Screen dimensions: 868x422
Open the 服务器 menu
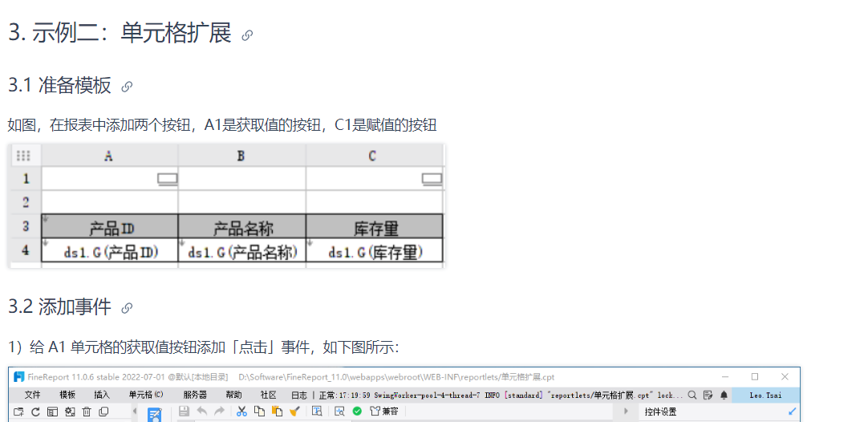(195, 395)
